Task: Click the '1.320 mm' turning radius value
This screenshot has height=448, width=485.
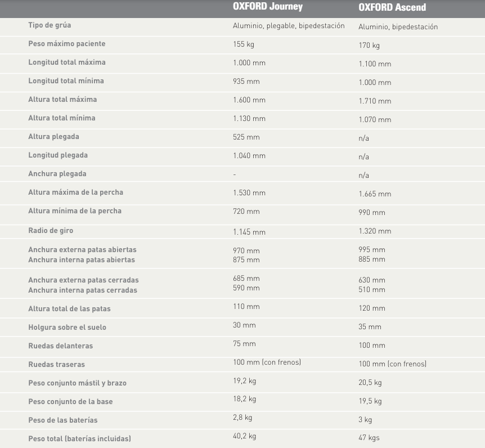Action: pyautogui.click(x=375, y=231)
